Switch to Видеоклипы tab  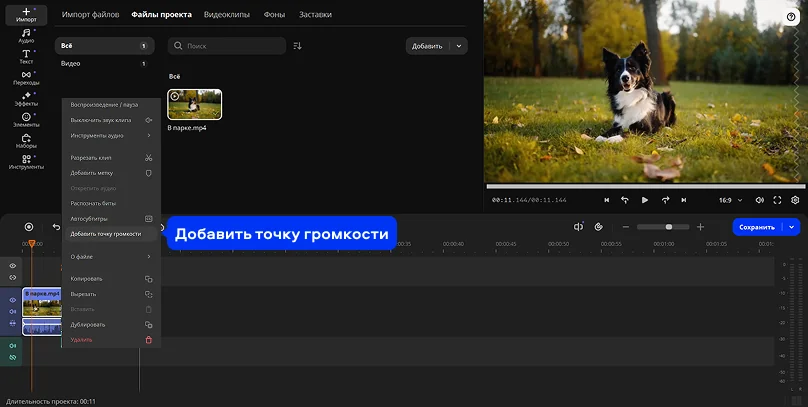227,14
